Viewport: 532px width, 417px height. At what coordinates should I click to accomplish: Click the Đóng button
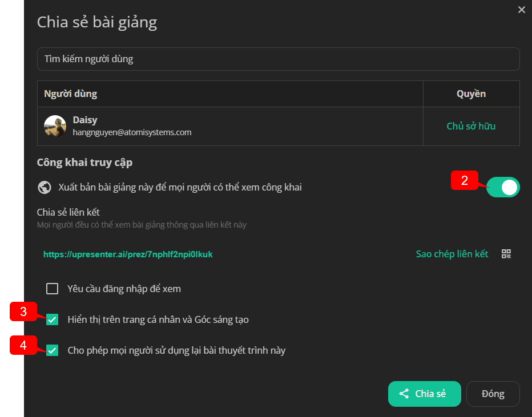tap(493, 394)
